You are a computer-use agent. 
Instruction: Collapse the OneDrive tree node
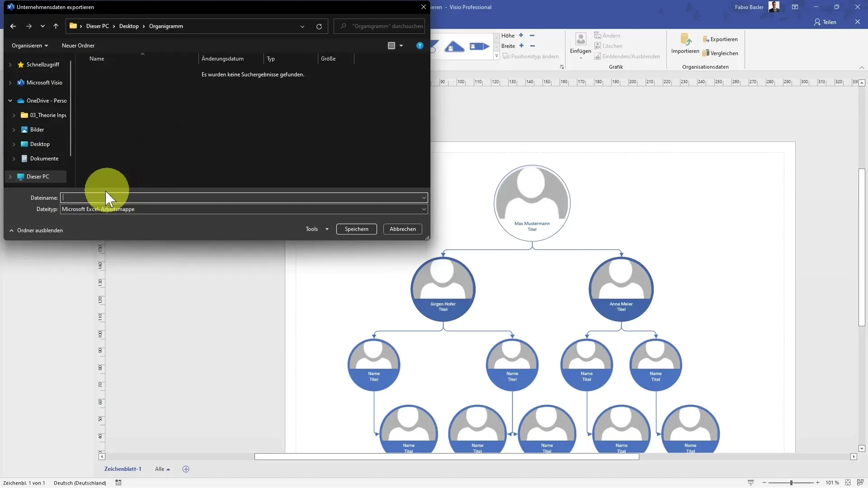(x=10, y=101)
